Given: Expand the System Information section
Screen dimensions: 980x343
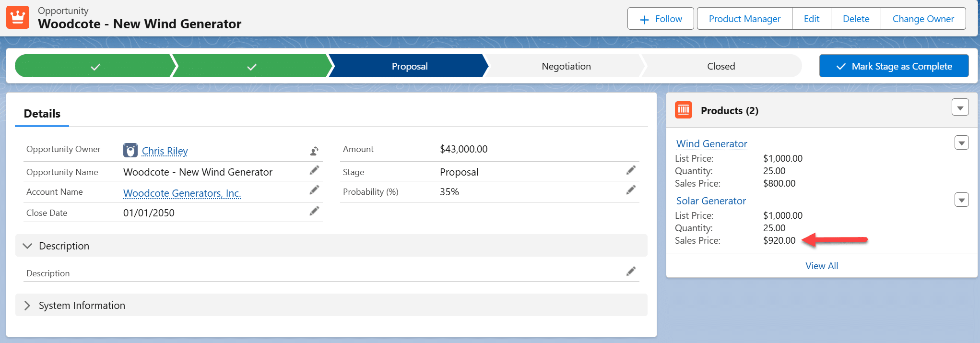Looking at the screenshot, I should [27, 306].
